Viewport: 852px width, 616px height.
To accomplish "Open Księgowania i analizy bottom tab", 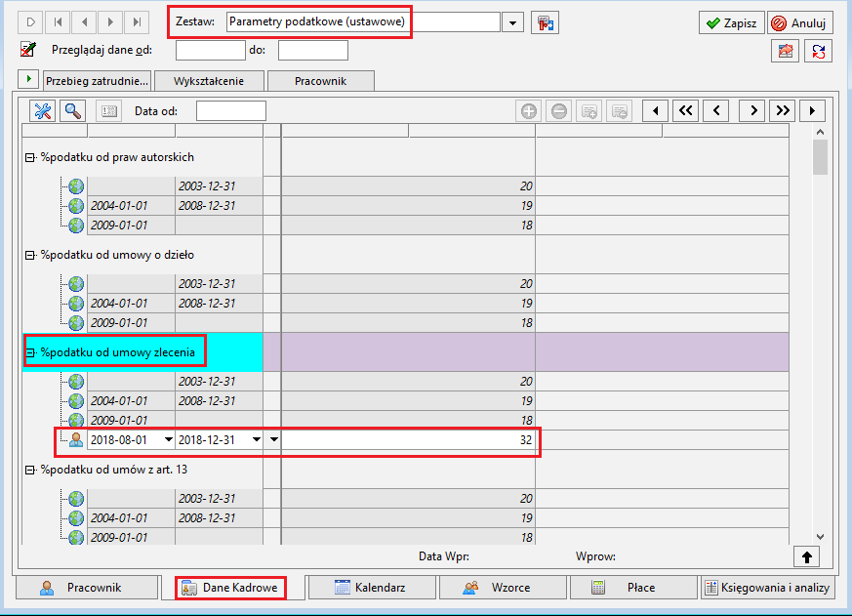I will 767,587.
